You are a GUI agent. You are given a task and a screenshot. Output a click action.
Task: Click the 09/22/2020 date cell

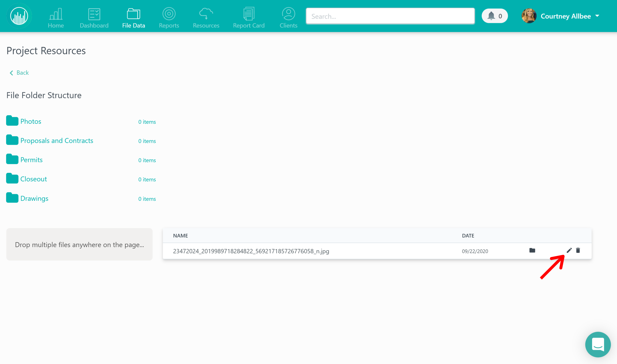point(475,251)
